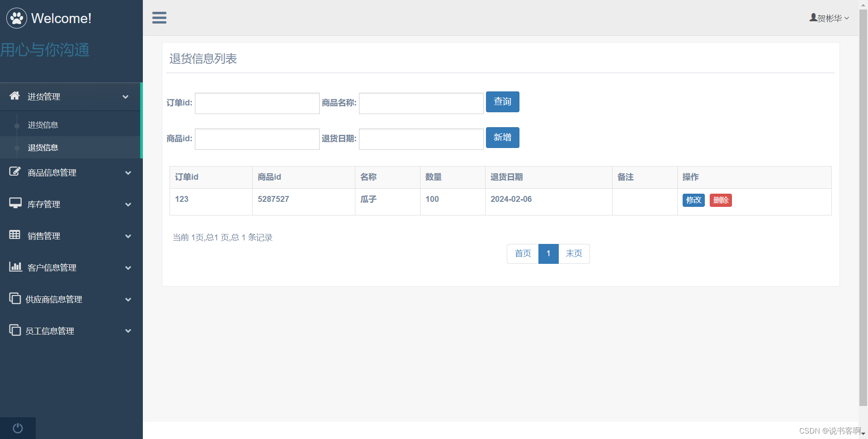Collapse the 进货管理 menu chevron
Image resolution: width=868 pixels, height=439 pixels.
[x=126, y=97]
